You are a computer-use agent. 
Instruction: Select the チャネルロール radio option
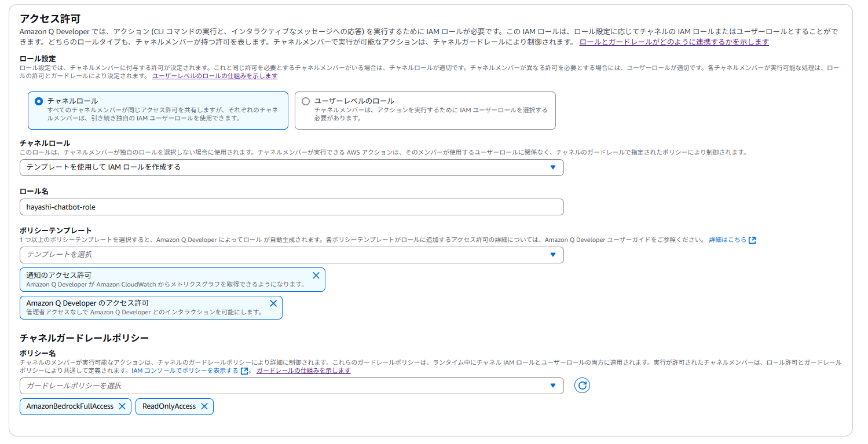pyautogui.click(x=39, y=101)
